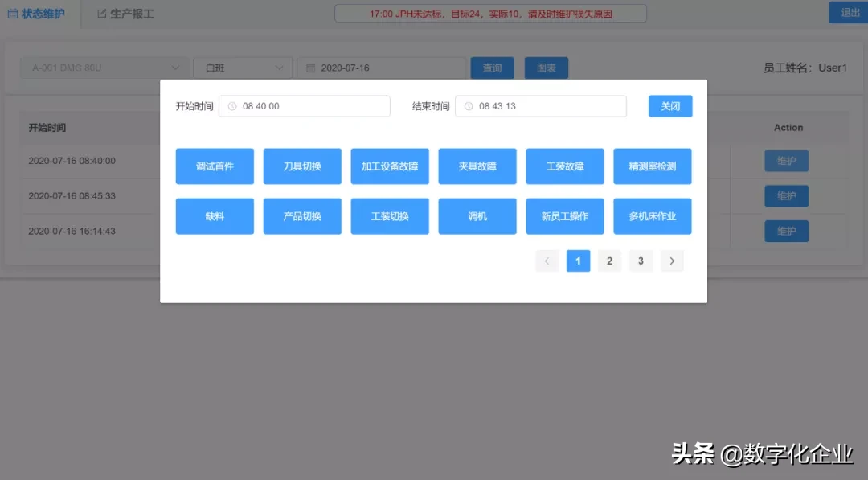
Task: Click the calendar icon in the date field
Action: 311,68
